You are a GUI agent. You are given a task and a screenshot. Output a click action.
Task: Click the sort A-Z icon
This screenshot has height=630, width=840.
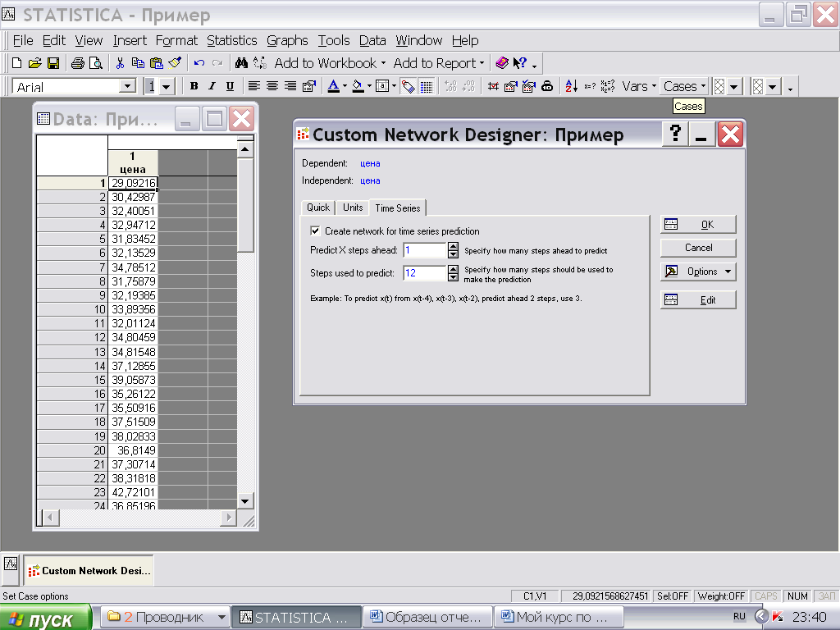572,86
